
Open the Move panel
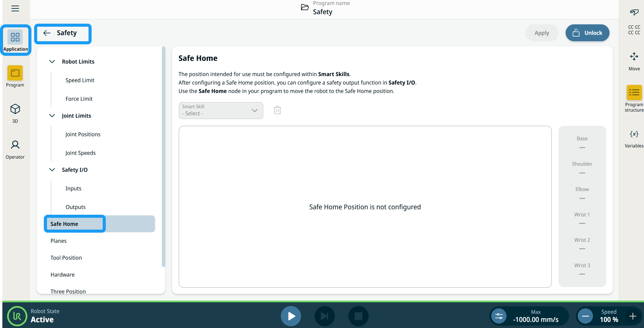click(x=634, y=61)
